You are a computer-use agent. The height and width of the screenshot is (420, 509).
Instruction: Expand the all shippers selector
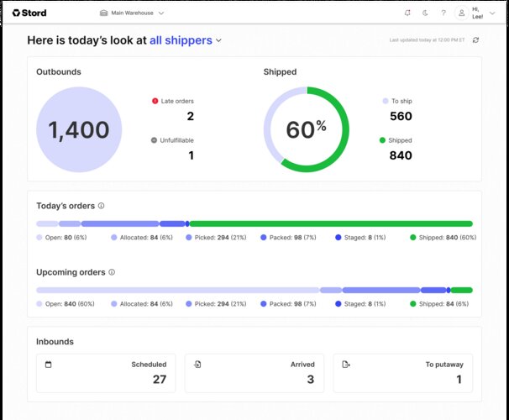186,40
